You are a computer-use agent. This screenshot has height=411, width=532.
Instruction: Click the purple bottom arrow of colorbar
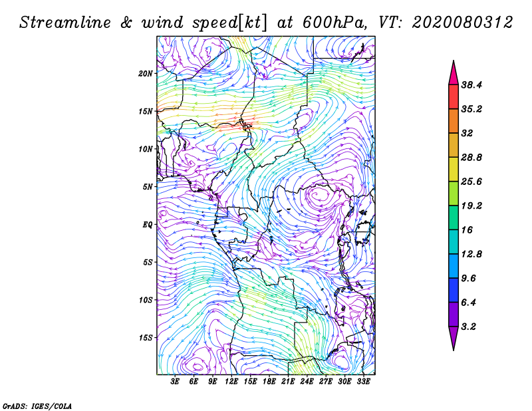454,339
